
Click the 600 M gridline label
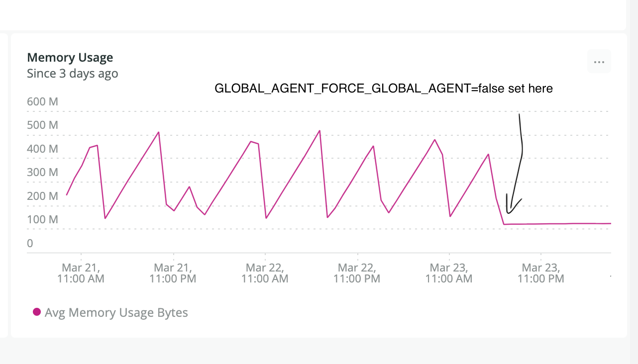click(x=42, y=101)
